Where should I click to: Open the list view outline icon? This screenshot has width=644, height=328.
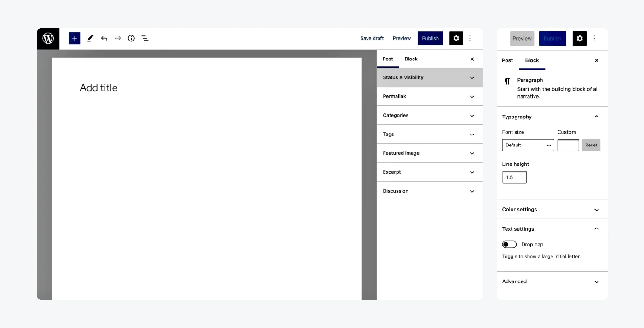(145, 38)
